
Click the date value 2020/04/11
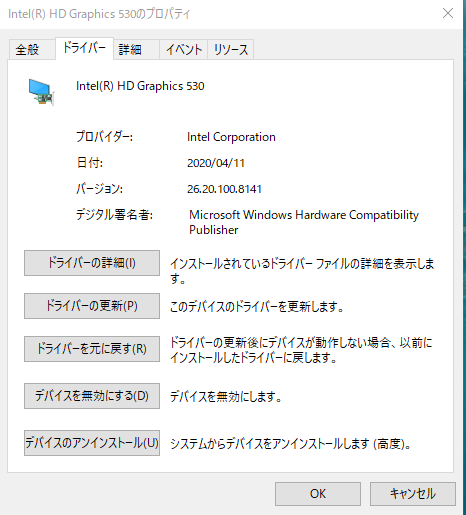pyautogui.click(x=216, y=163)
